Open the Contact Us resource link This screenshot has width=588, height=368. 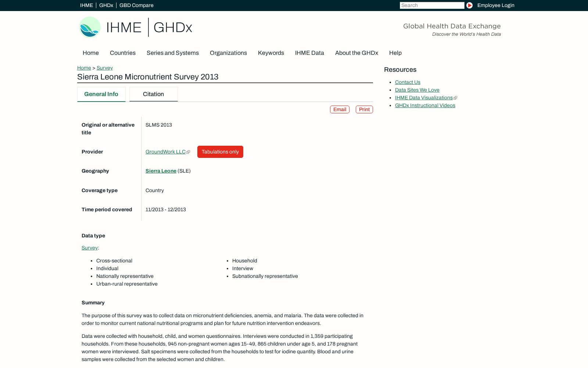pyautogui.click(x=408, y=82)
